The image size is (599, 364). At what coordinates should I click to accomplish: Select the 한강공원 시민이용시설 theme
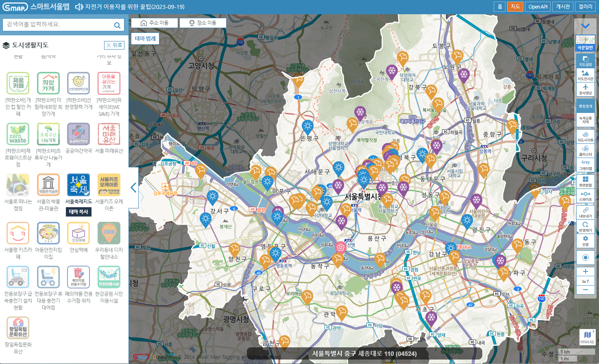pos(109,277)
